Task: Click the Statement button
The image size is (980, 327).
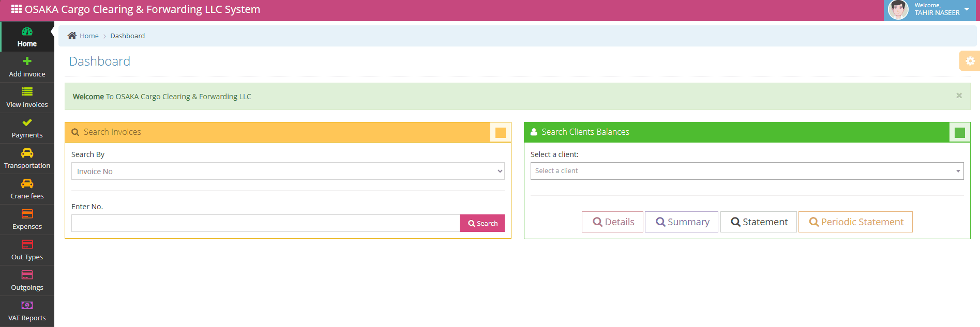Action: (x=759, y=222)
